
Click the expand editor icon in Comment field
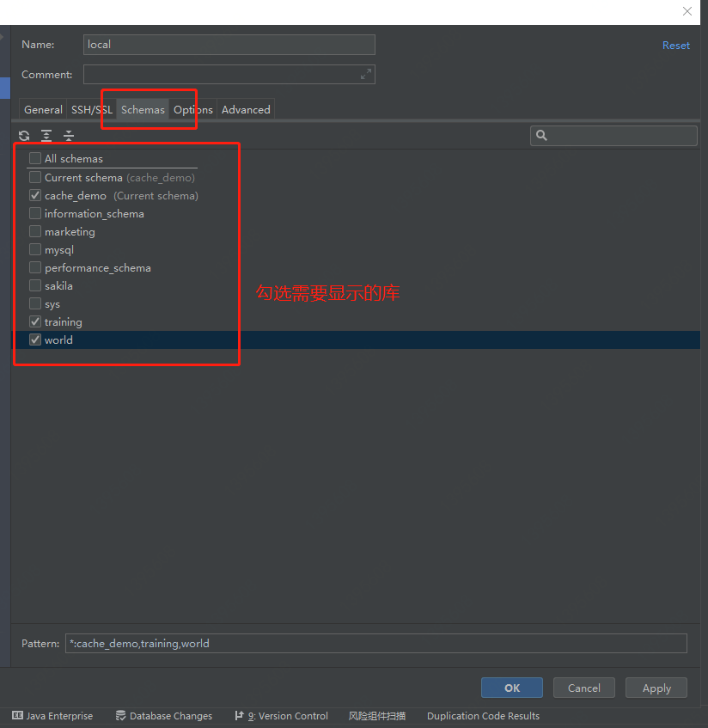[x=366, y=74]
